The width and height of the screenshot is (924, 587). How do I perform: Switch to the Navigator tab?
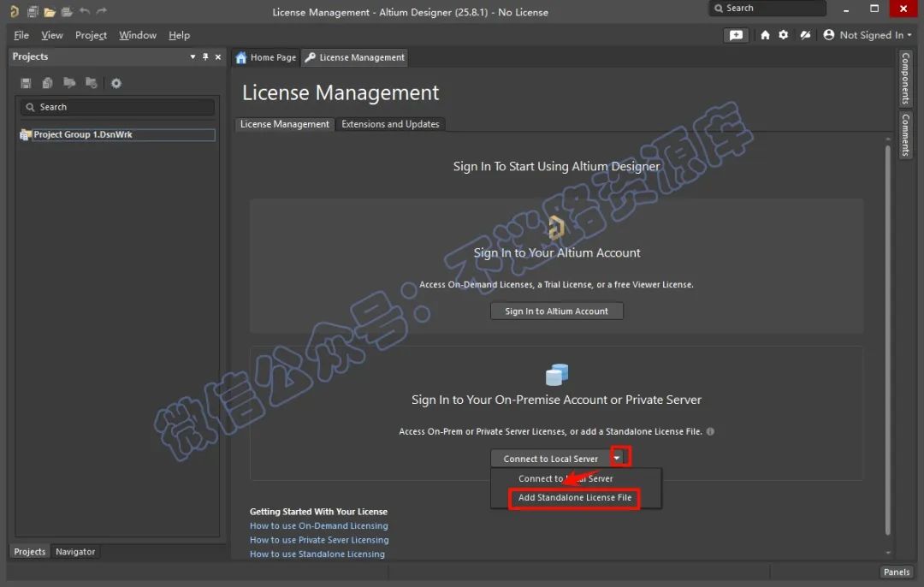coord(75,552)
